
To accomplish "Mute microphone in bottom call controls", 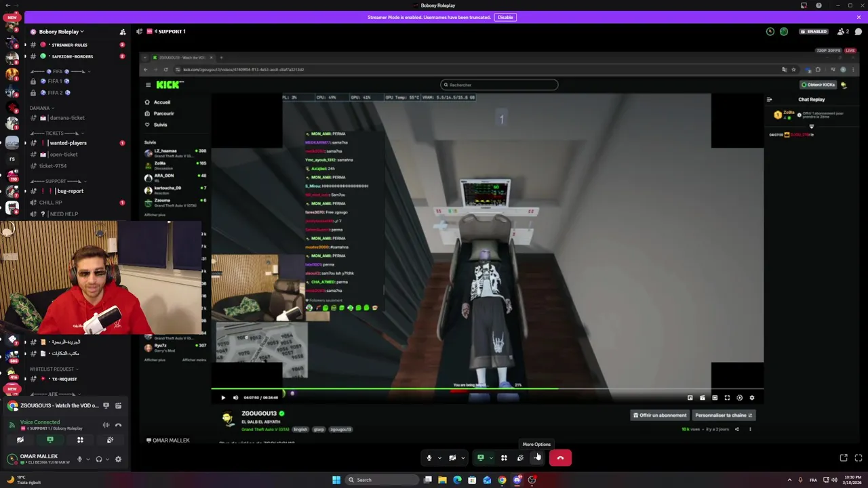I will click(x=429, y=458).
